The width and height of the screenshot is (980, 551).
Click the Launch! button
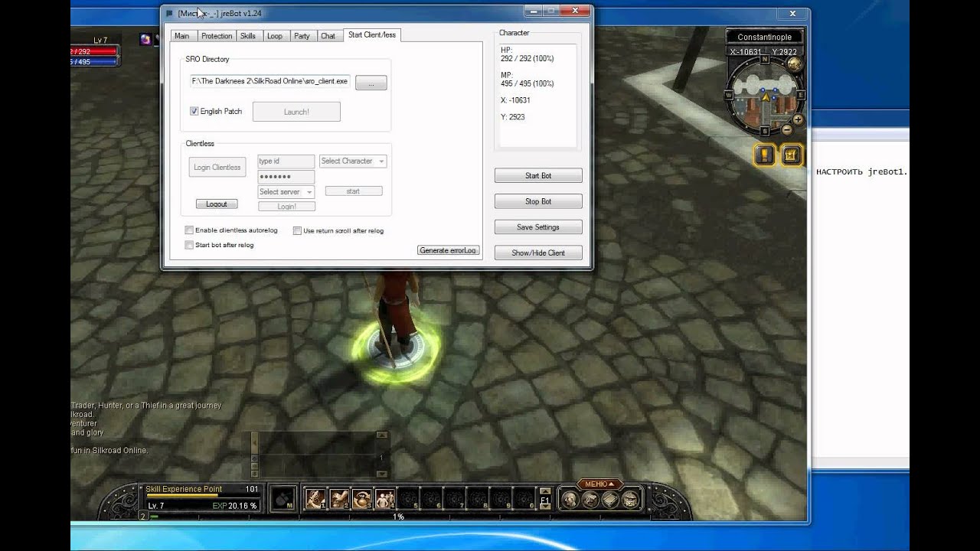tap(296, 112)
